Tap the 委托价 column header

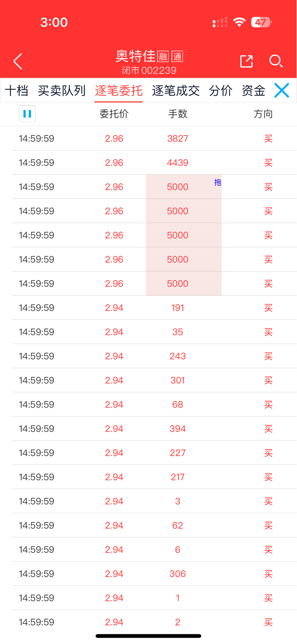pyautogui.click(x=114, y=114)
